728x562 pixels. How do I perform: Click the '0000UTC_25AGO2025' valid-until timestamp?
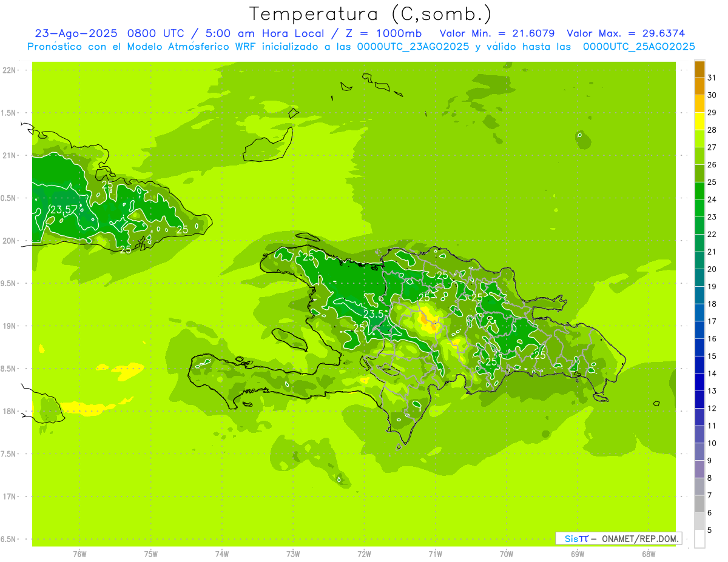pos(639,47)
